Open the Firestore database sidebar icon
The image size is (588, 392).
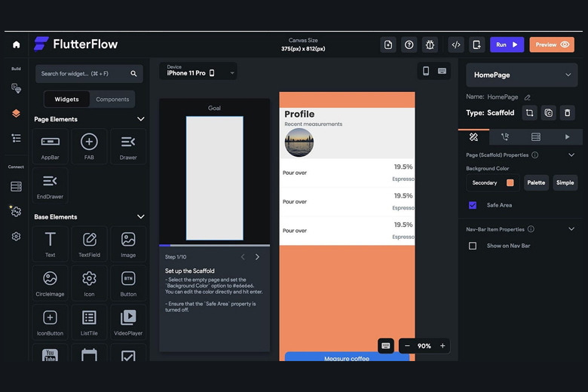(16, 186)
